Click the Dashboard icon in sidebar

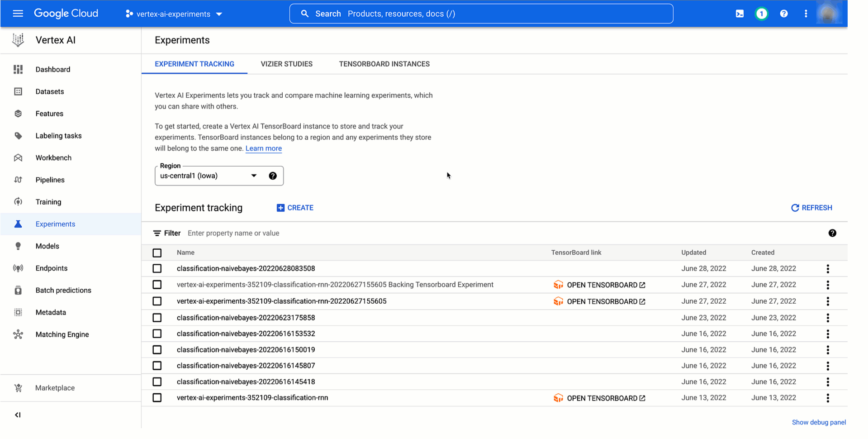pos(18,69)
